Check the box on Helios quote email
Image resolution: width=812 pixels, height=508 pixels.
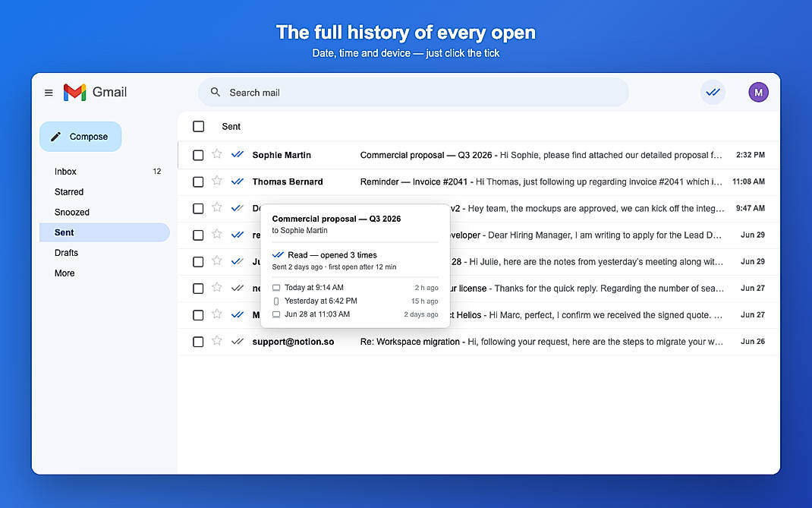tap(198, 315)
